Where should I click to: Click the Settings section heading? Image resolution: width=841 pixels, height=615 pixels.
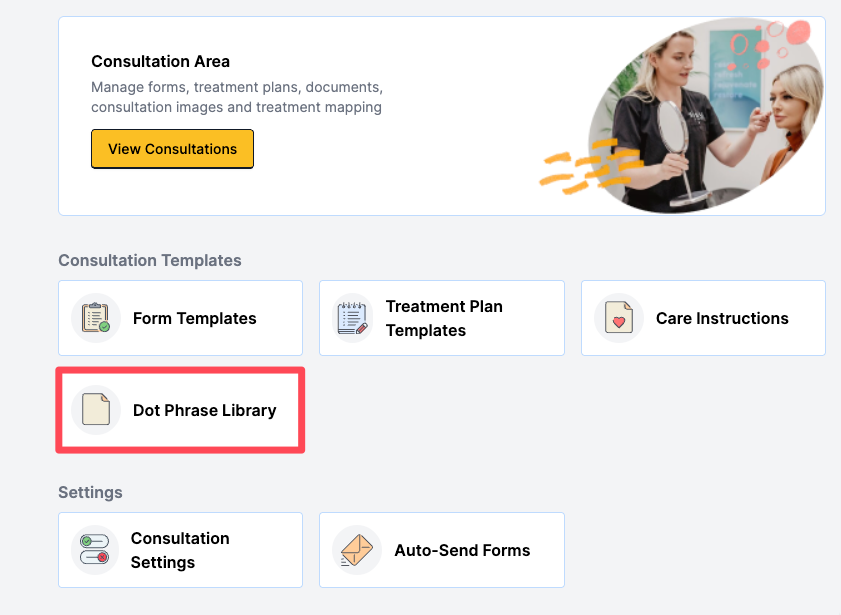point(90,492)
